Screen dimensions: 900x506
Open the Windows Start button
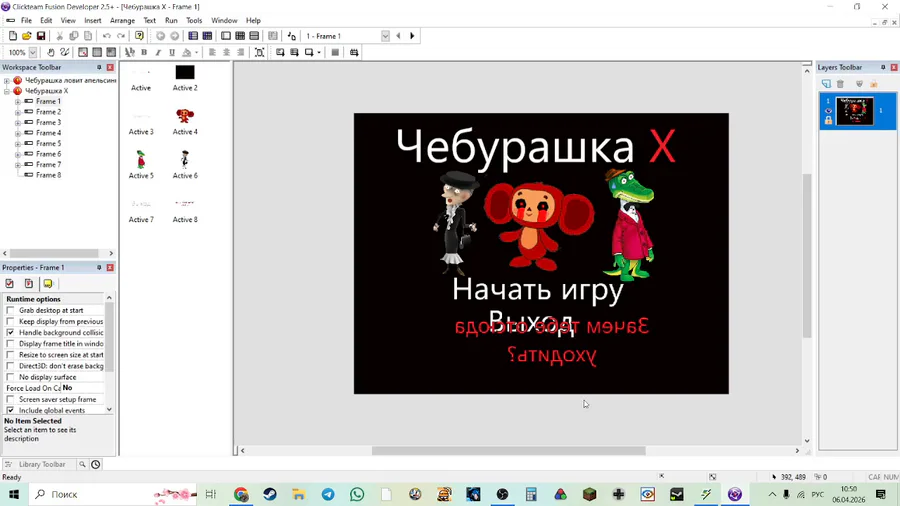pos(14,494)
